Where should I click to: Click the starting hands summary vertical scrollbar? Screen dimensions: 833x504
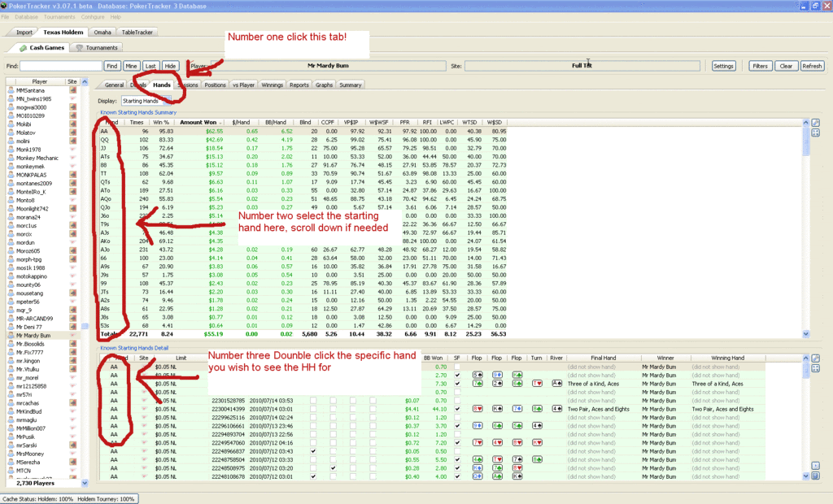click(806, 228)
